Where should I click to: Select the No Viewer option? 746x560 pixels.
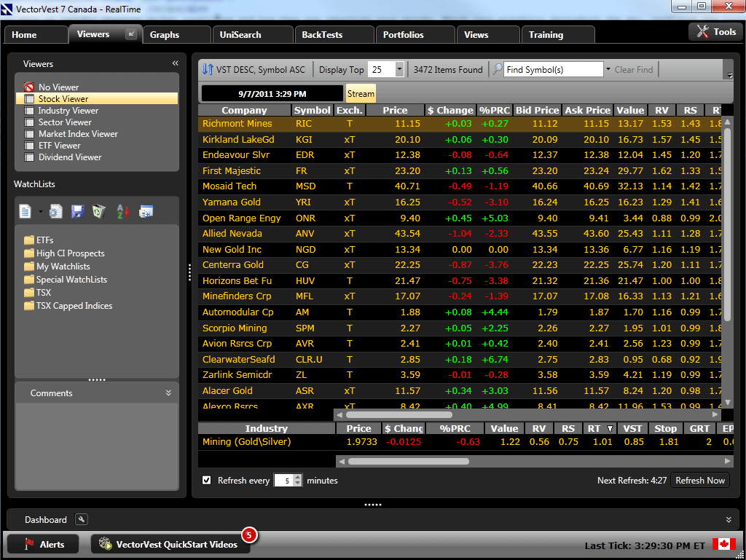click(x=58, y=87)
